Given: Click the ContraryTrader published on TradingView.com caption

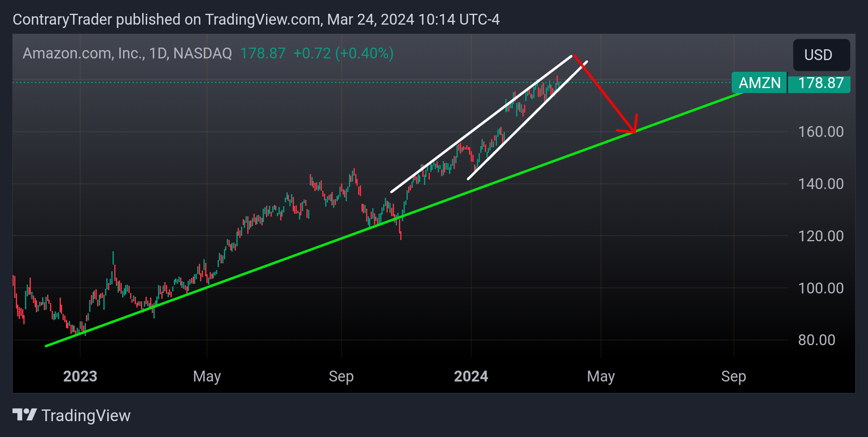Looking at the screenshot, I should pyautogui.click(x=256, y=20).
